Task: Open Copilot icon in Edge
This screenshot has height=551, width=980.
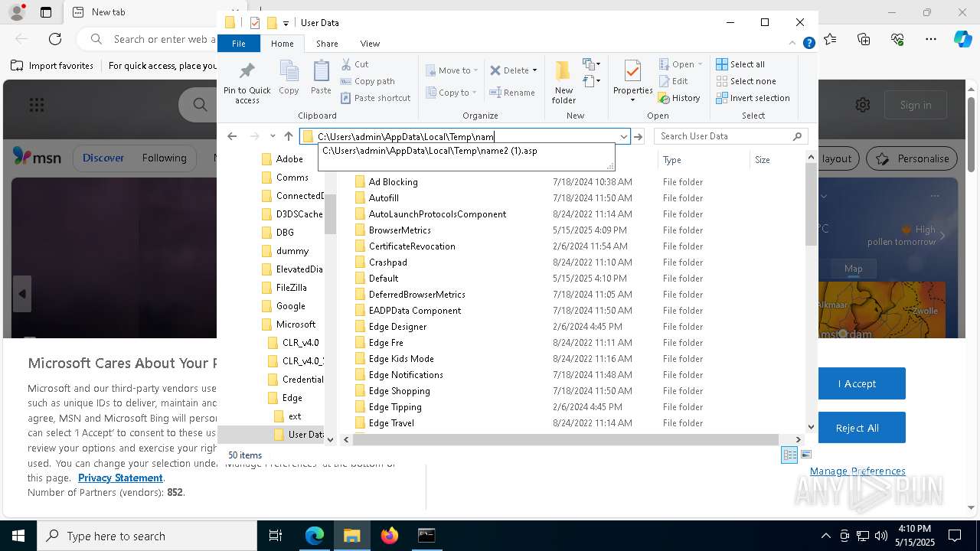Action: coord(962,39)
